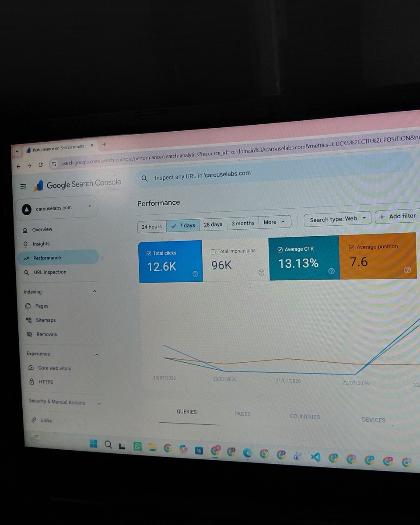Click the Performance trend icon
The width and height of the screenshot is (420, 525).
(26, 258)
